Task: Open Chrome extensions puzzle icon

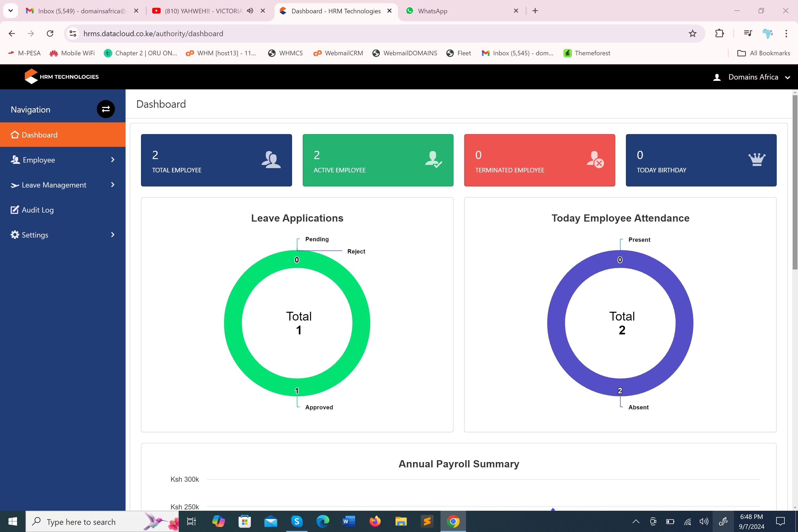Action: point(719,34)
